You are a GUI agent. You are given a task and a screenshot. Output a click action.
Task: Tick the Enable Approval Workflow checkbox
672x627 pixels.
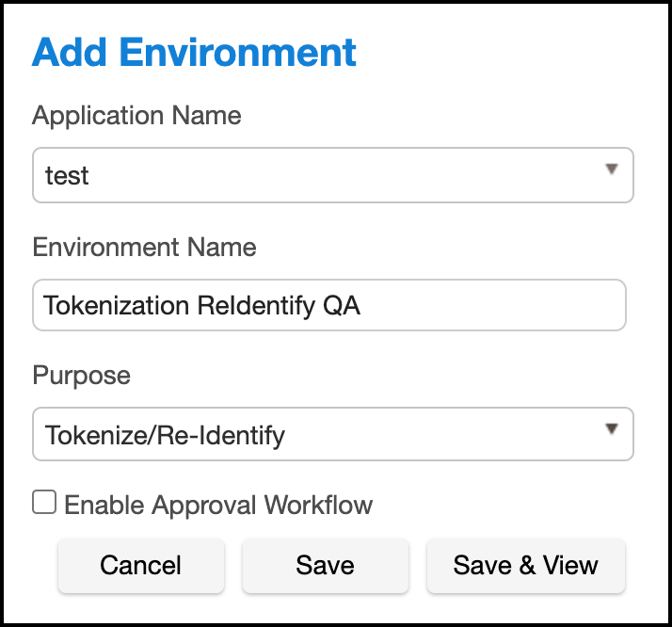click(44, 503)
